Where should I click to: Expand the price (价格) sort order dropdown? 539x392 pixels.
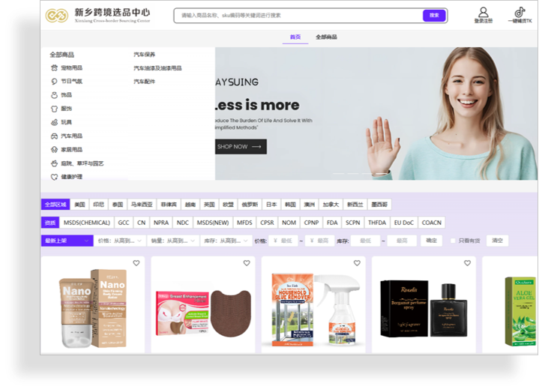coord(121,241)
